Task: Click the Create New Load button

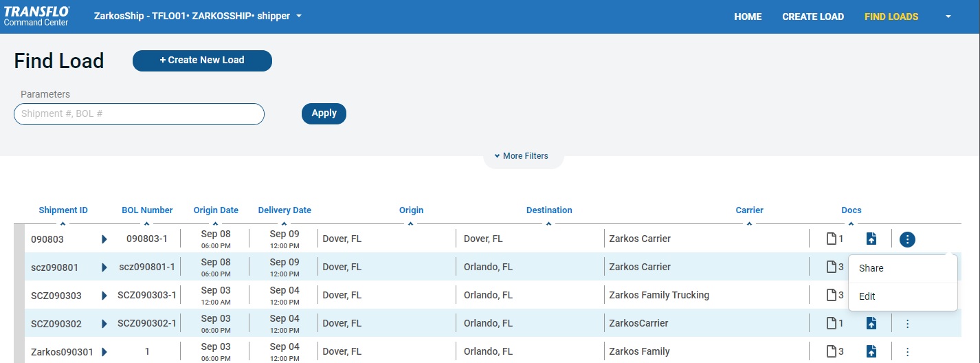Action: [202, 60]
